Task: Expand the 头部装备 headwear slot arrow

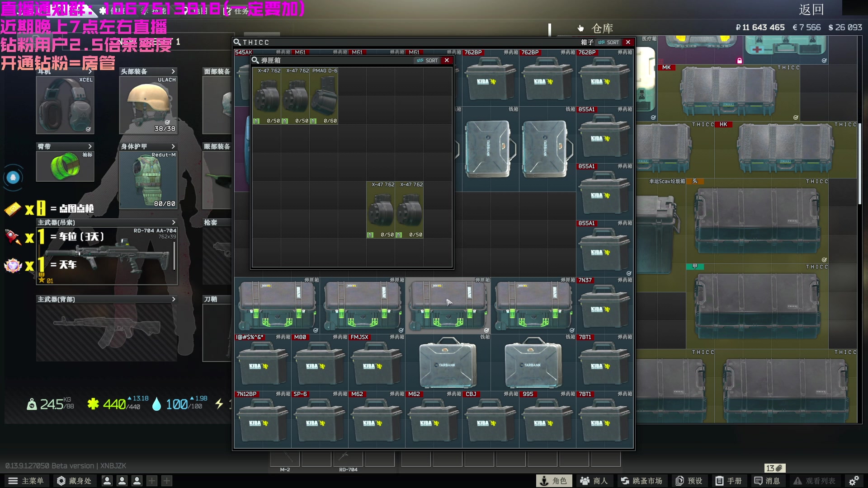Action: coord(173,71)
